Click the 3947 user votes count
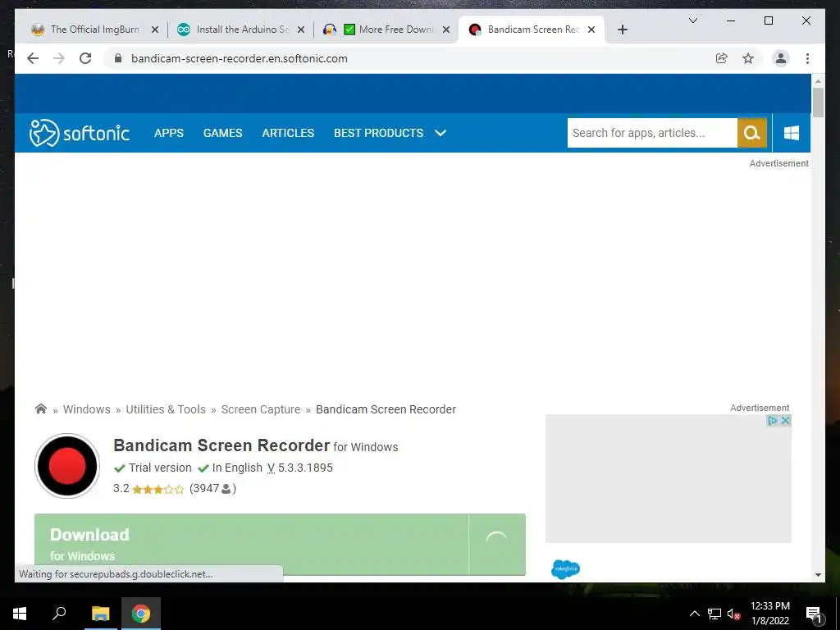840x630 pixels. (x=212, y=489)
